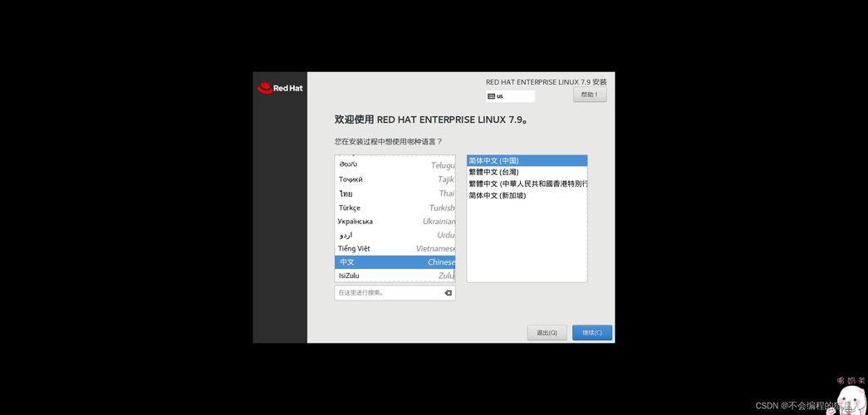Select the Urdu language row
This screenshot has height=415, width=868.
tap(395, 235)
